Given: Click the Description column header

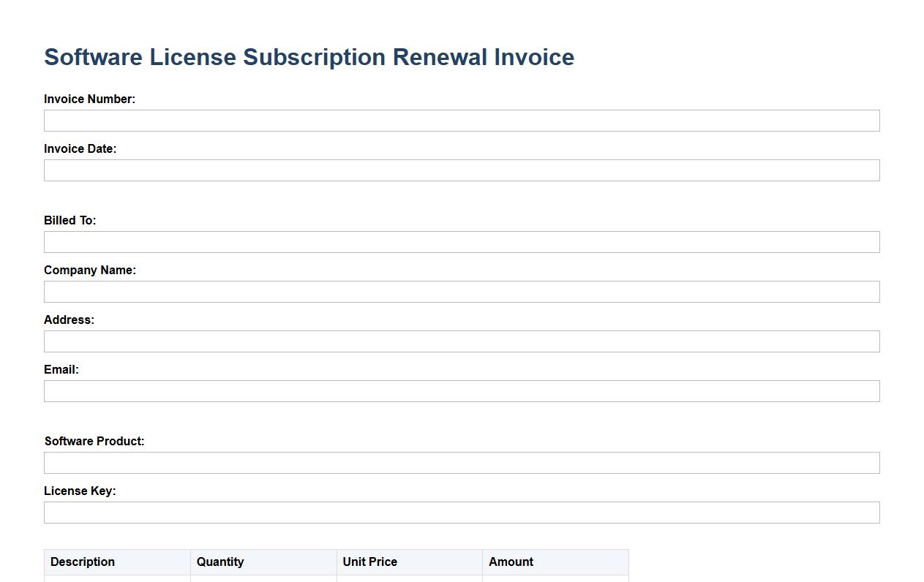Looking at the screenshot, I should click(x=83, y=562).
